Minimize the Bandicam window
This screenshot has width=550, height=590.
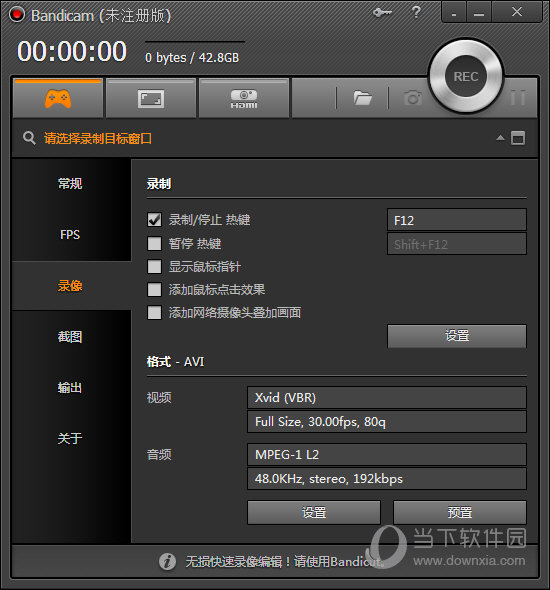(479, 13)
